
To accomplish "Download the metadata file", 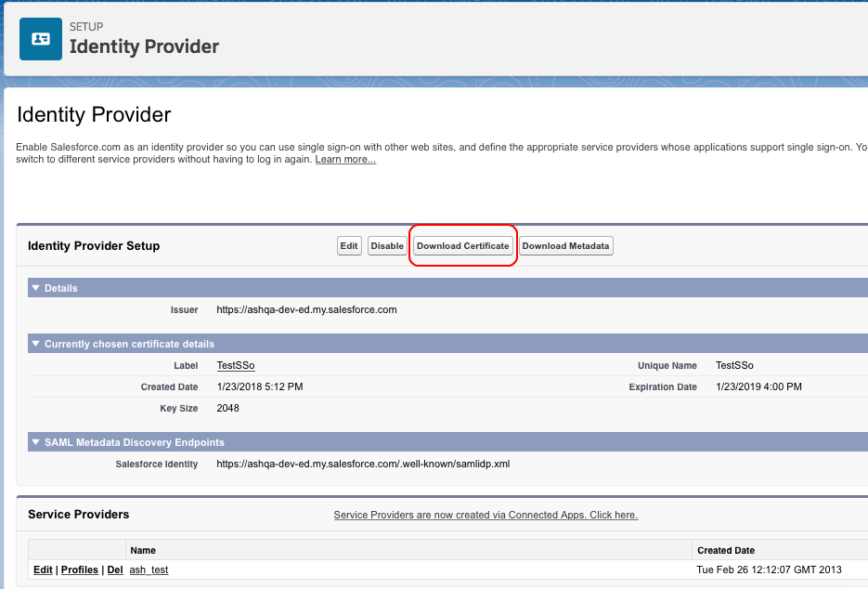I will pos(565,246).
